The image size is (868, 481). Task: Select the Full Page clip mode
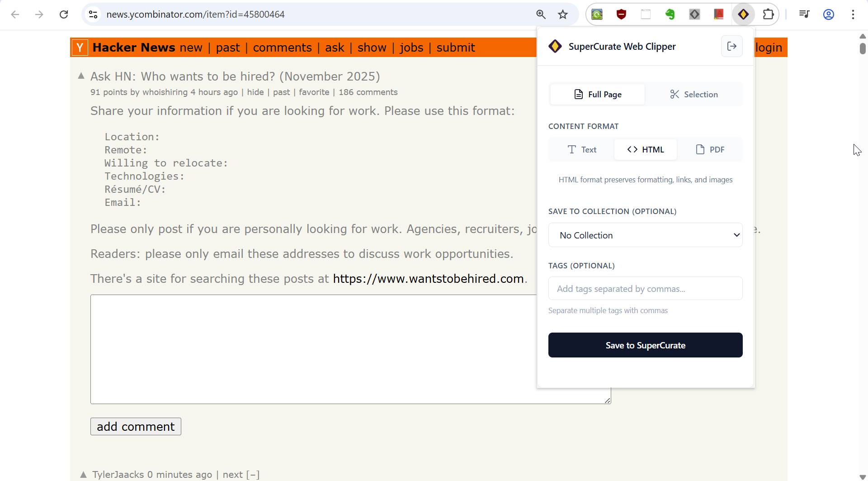(598, 94)
